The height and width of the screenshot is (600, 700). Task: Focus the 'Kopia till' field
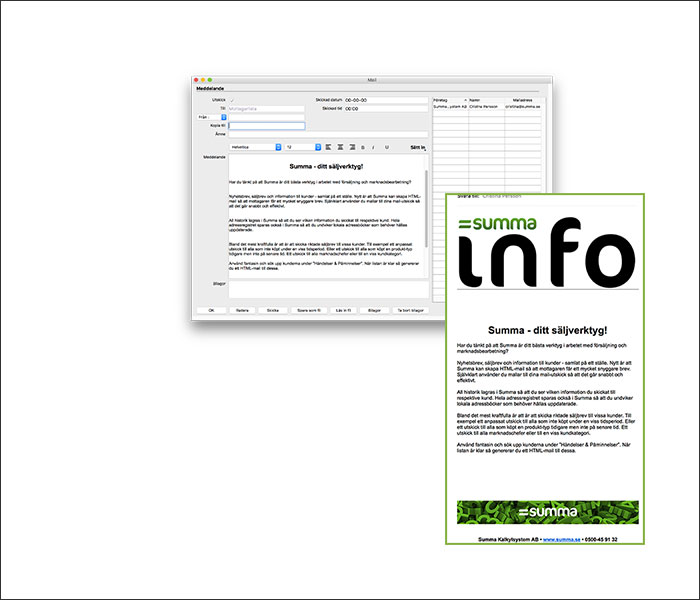tap(267, 126)
